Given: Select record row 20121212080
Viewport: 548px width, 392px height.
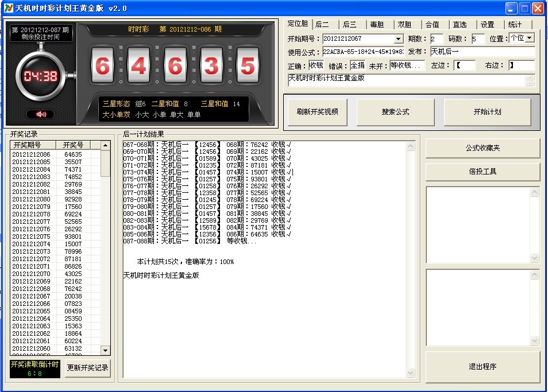Looking at the screenshot, I should 56,199.
